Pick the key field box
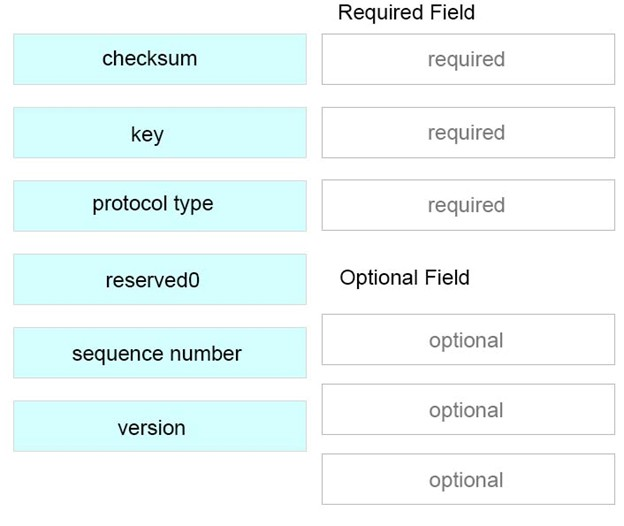624x526 pixels. [x=160, y=132]
